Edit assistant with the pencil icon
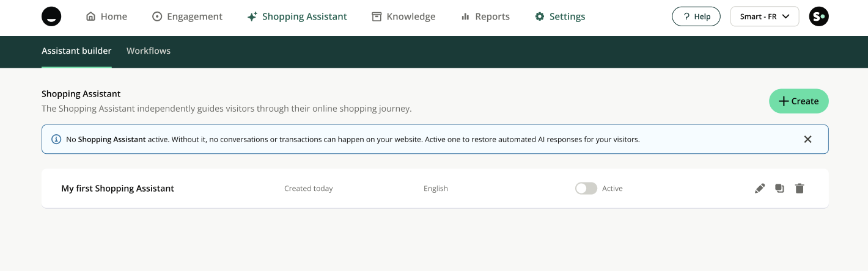This screenshot has height=271, width=868. 760,189
